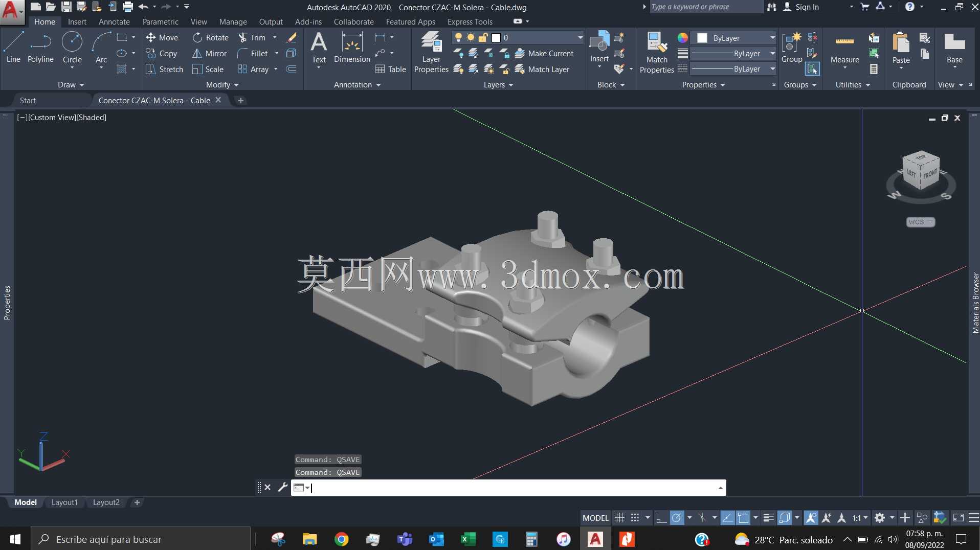Toggle 2D object snap in status bar
The image size is (980, 550).
click(743, 518)
